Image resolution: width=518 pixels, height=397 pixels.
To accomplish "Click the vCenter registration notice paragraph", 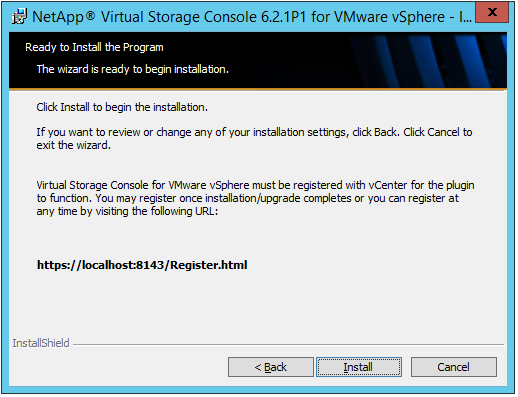I will [255, 198].
